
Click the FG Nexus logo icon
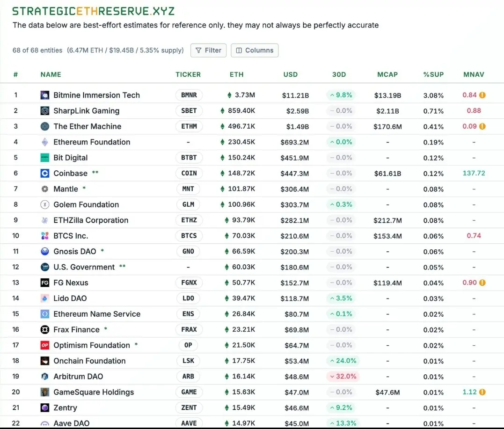pyautogui.click(x=45, y=283)
